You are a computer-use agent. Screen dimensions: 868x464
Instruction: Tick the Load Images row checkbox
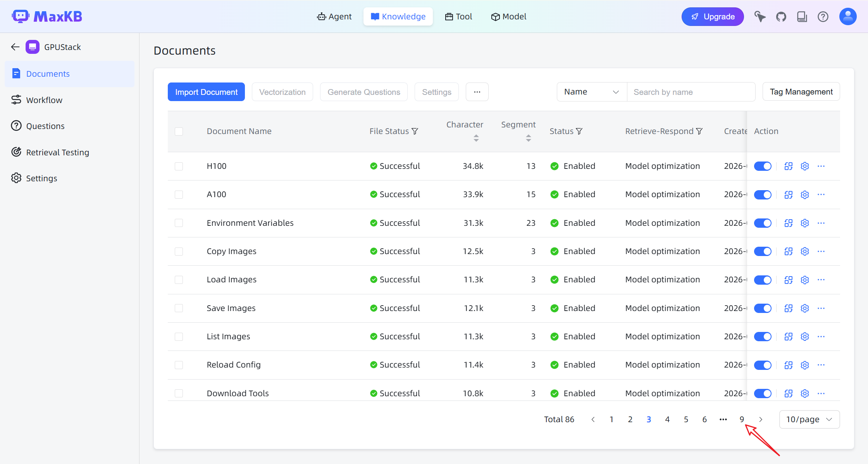coord(179,280)
